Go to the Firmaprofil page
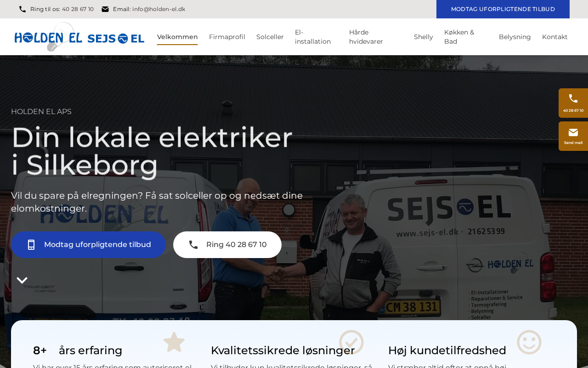The width and height of the screenshot is (588, 368). click(x=227, y=37)
